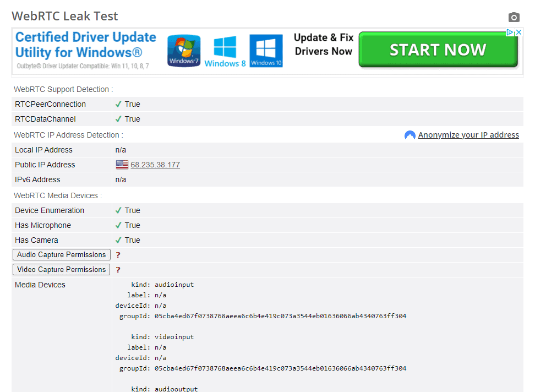Click the US flag icon by public IP
The height and width of the screenshot is (392, 535).
(x=122, y=165)
